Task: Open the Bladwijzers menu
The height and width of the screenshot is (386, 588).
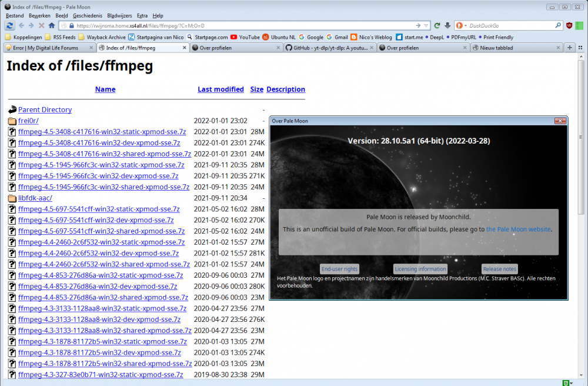Action: [119, 15]
